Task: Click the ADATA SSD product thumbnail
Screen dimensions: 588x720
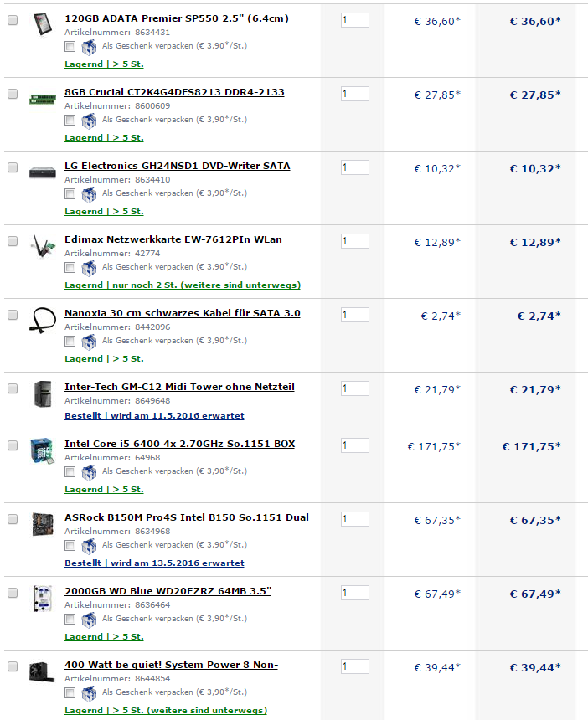Action: click(x=43, y=24)
